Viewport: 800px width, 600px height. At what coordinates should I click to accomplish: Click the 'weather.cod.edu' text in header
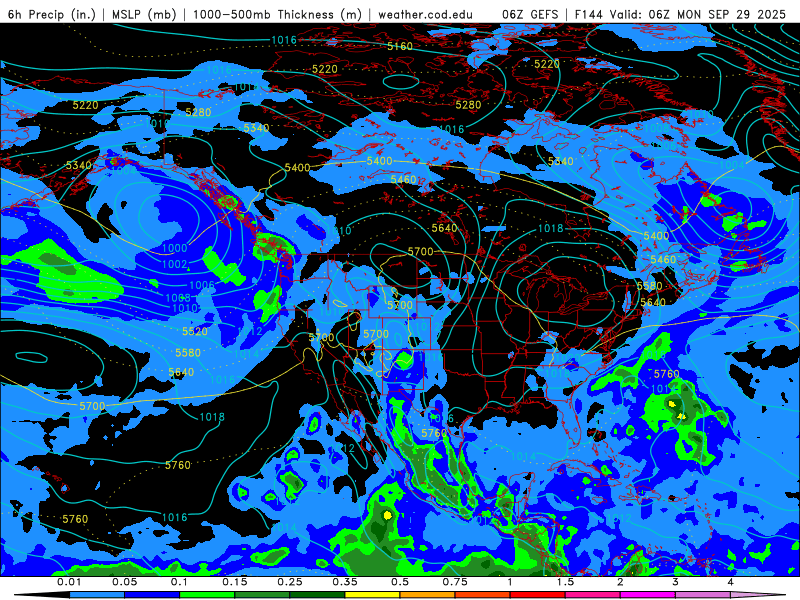[x=426, y=14]
